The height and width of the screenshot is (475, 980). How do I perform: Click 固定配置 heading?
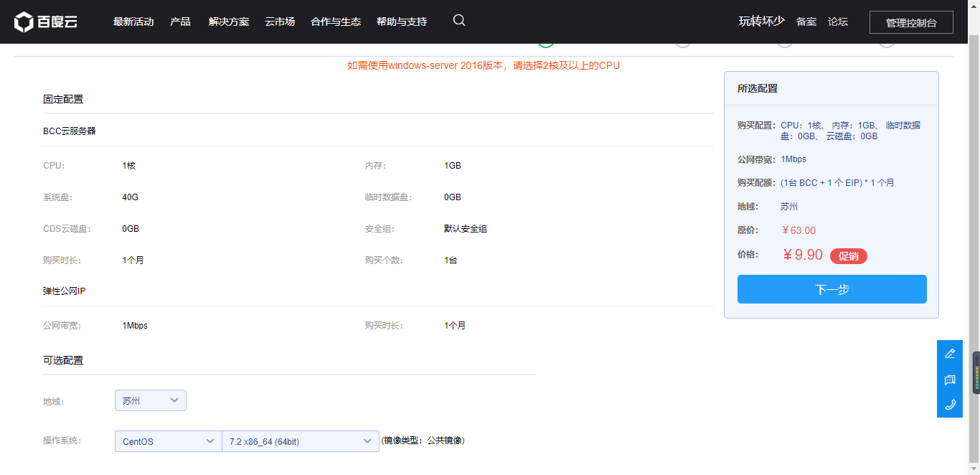(x=63, y=99)
